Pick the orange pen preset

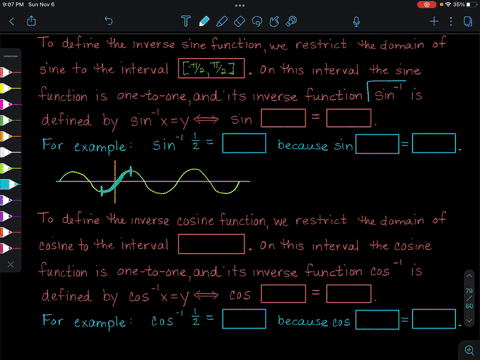(10, 136)
